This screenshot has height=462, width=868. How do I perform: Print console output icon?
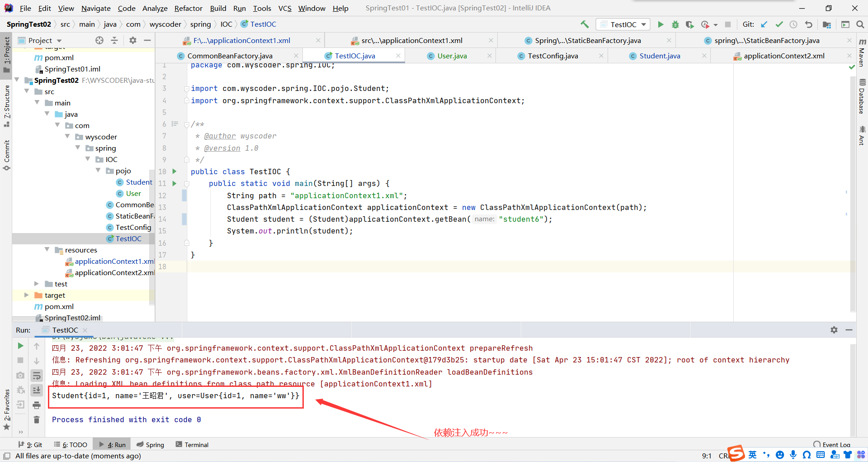point(37,405)
